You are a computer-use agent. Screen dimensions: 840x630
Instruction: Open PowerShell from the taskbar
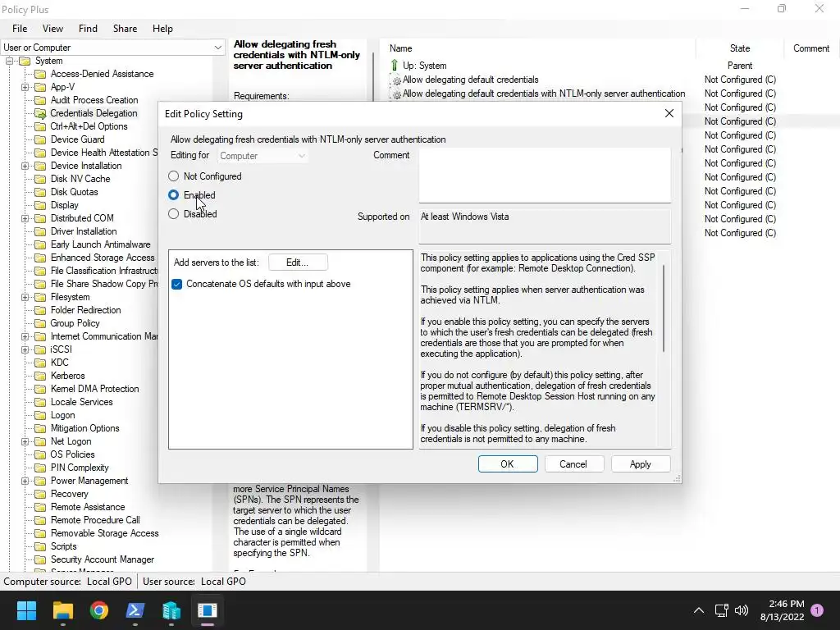click(x=135, y=610)
